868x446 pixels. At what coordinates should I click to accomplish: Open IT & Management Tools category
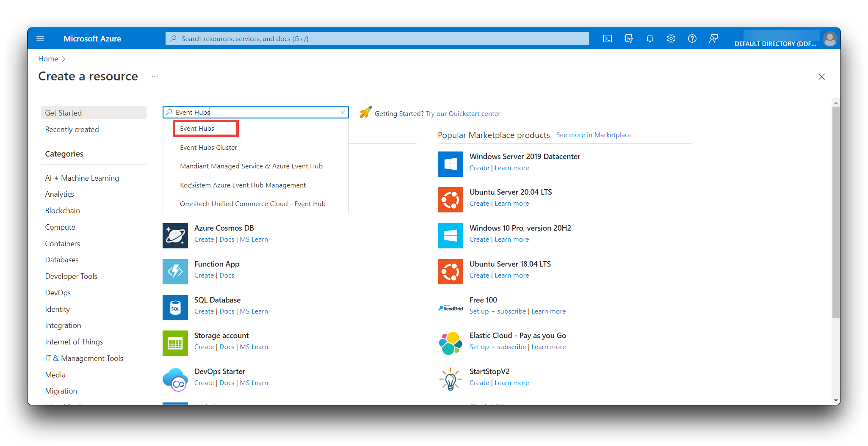pos(84,358)
